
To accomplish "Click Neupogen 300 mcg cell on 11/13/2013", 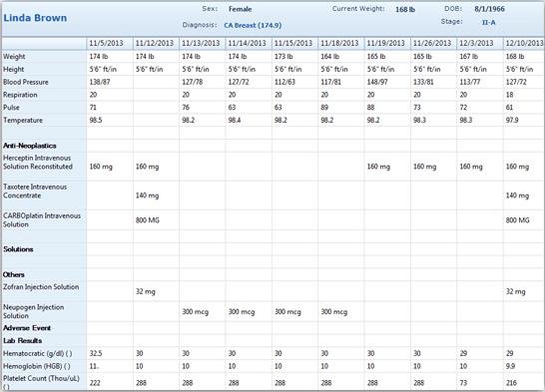I will tap(196, 312).
